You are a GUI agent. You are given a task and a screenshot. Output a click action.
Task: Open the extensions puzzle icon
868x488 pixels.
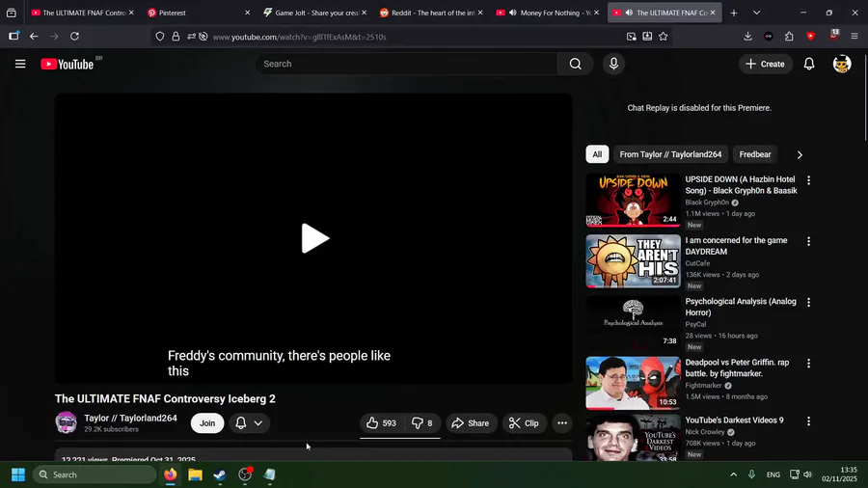coord(789,37)
